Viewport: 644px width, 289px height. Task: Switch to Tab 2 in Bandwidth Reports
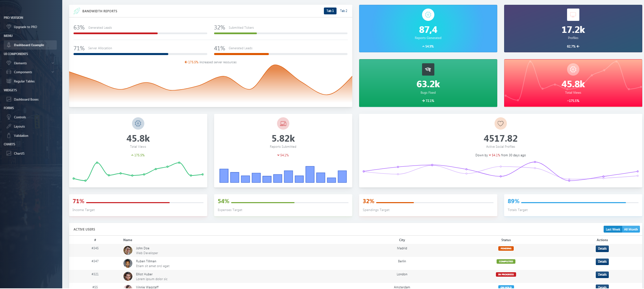(x=343, y=11)
